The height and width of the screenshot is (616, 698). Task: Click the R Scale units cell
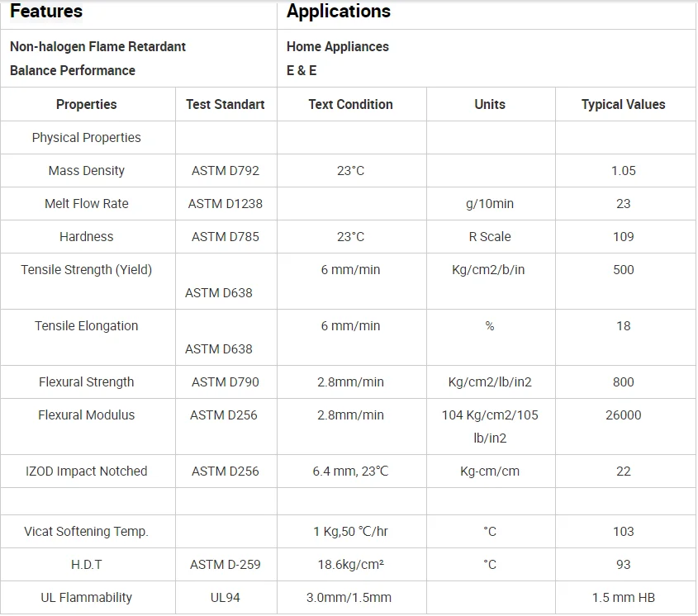pyautogui.click(x=490, y=237)
